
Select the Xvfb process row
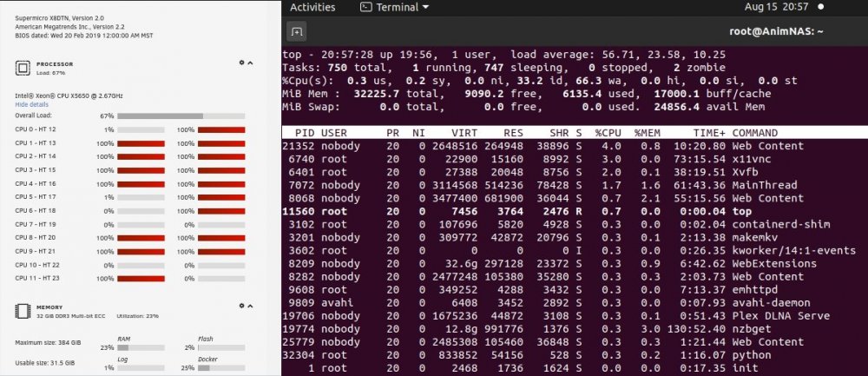574,172
